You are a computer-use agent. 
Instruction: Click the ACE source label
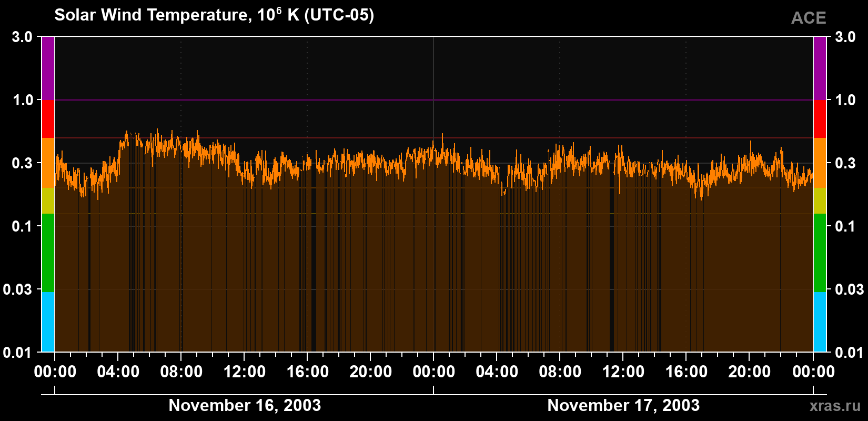click(x=809, y=18)
